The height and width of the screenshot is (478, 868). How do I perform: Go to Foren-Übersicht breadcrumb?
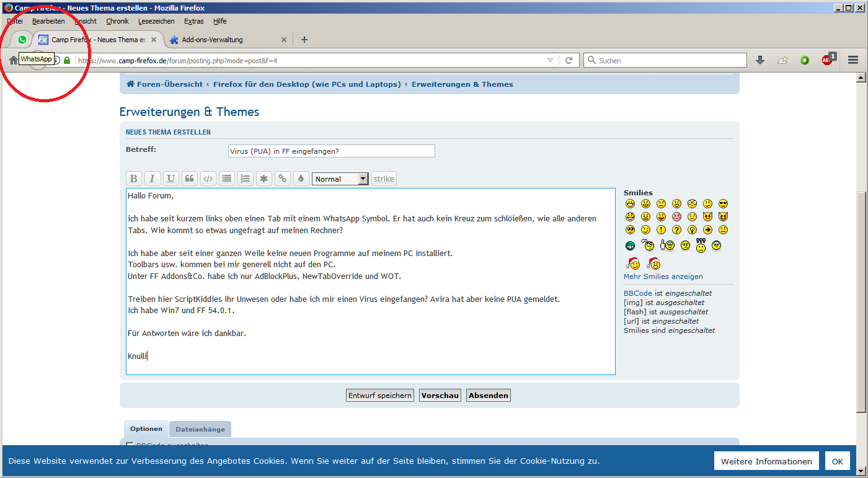[164, 84]
